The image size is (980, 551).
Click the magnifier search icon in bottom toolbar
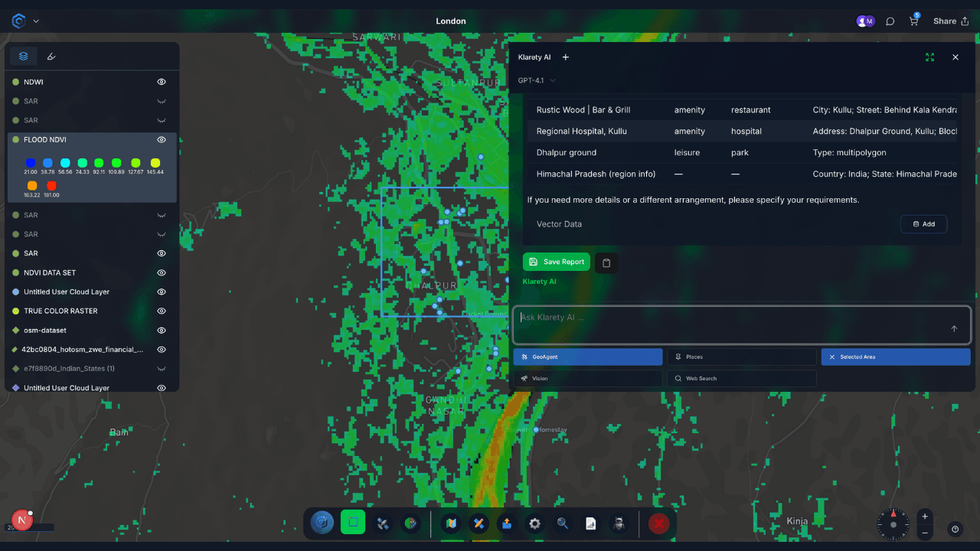pos(563,523)
